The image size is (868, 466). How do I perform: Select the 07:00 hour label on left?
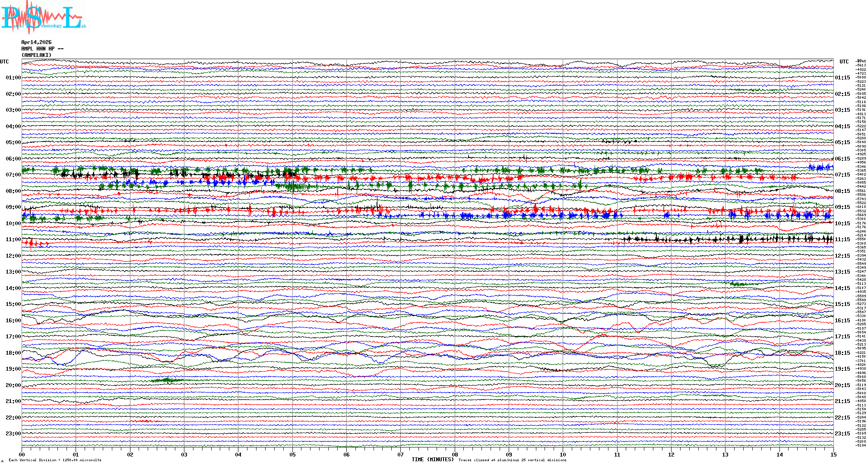click(x=13, y=175)
